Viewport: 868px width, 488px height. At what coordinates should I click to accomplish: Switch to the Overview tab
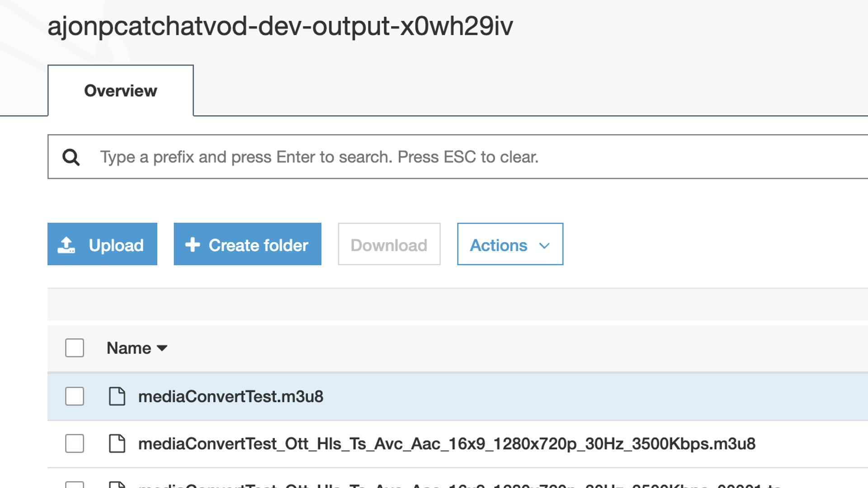(121, 91)
